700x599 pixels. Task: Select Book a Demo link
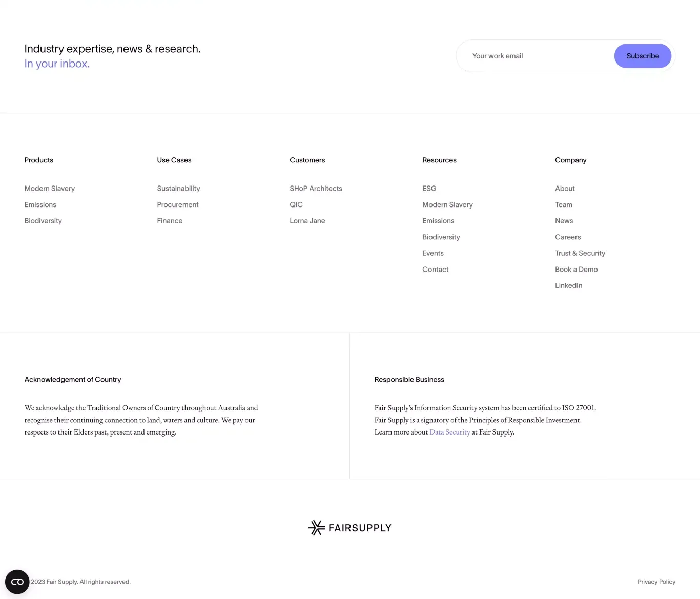point(577,270)
